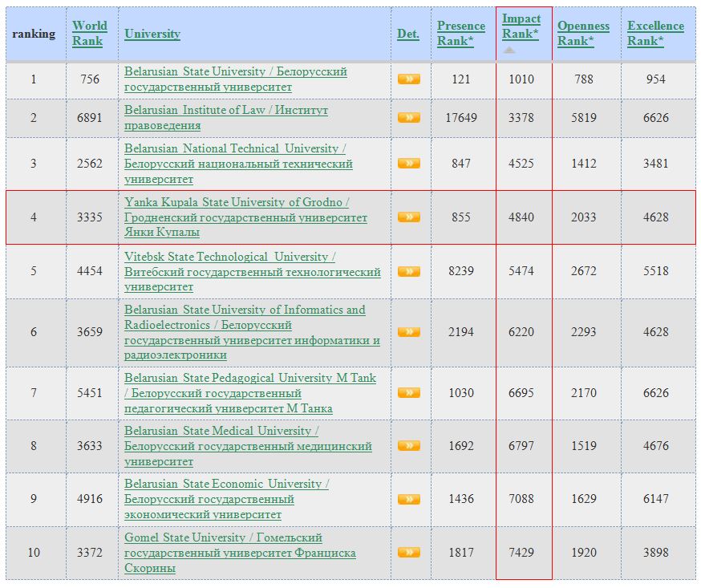Select world rank value 4454
Image resolution: width=701 pixels, height=588 pixels.
coord(89,271)
